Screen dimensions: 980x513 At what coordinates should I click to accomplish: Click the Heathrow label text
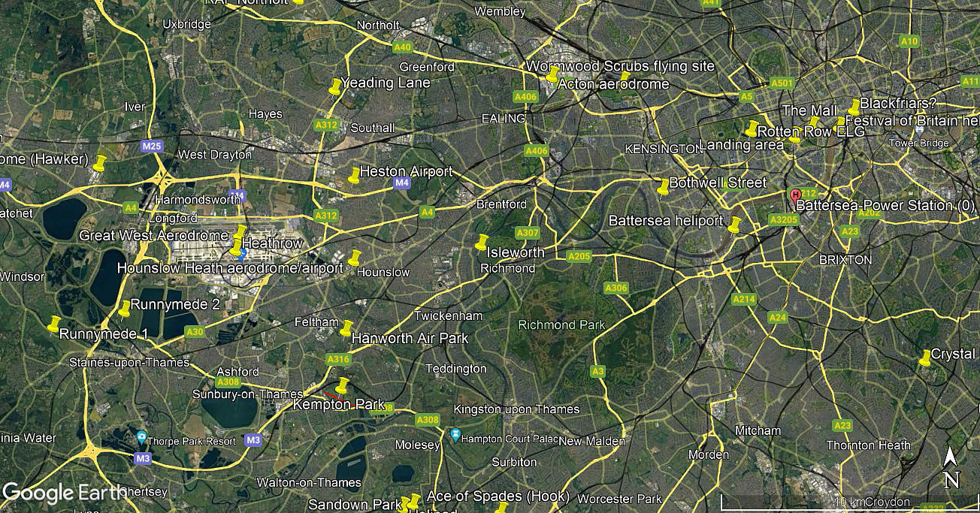pos(272,243)
